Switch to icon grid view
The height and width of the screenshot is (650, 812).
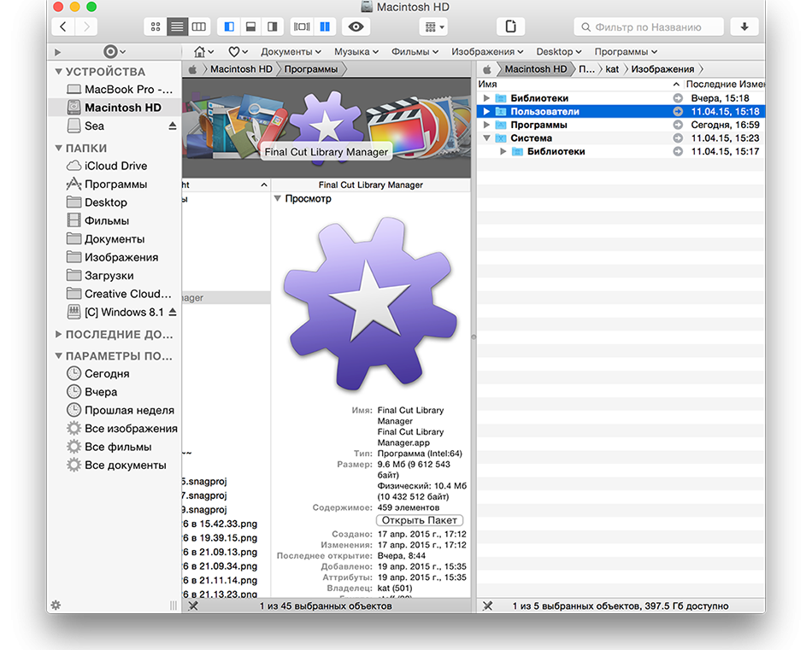(x=156, y=27)
